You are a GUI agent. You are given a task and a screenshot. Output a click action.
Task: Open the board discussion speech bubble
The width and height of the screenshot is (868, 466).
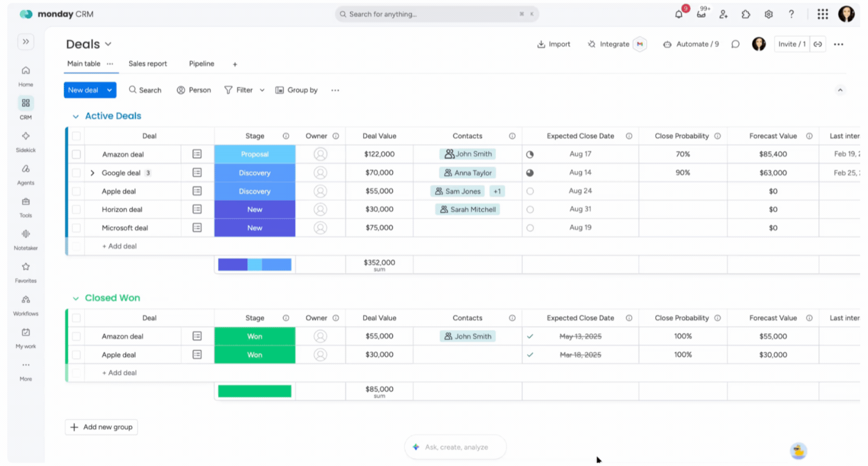735,44
